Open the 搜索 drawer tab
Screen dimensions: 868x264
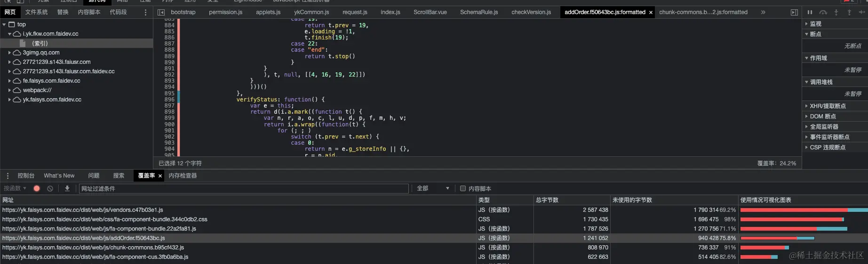[119, 176]
